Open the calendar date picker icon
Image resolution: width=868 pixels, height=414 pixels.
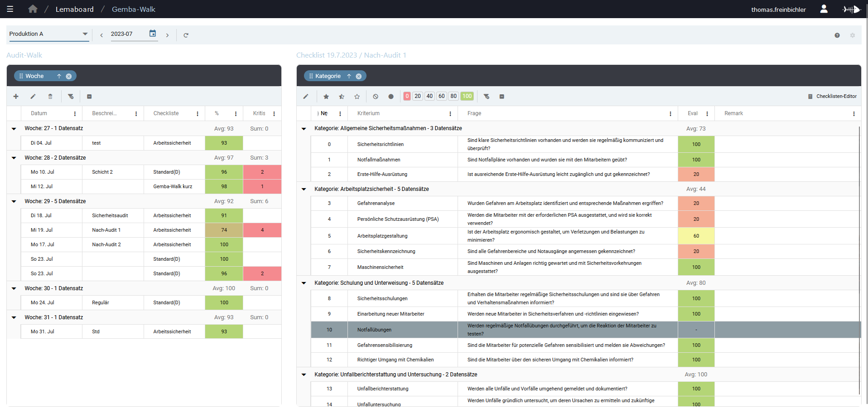tap(153, 34)
